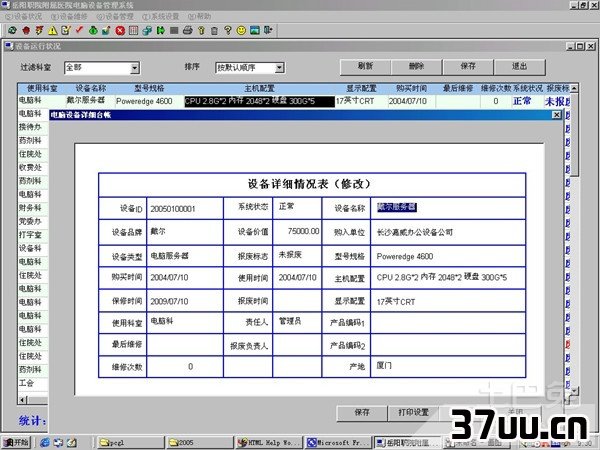The image size is (600, 450).
Task: Click the yellow key toolbar icon
Action: [201, 30]
